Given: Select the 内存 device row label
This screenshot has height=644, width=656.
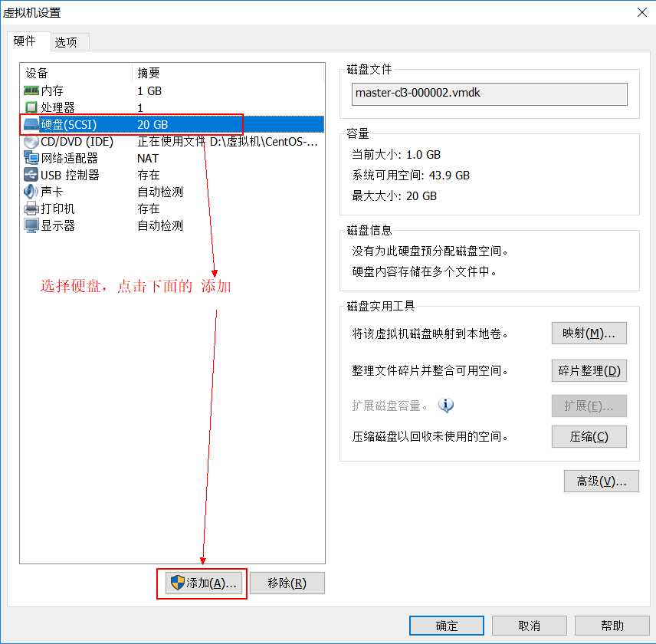Looking at the screenshot, I should point(52,90).
